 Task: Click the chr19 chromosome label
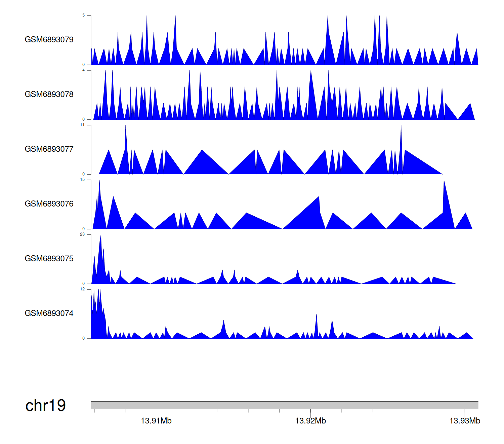46,405
